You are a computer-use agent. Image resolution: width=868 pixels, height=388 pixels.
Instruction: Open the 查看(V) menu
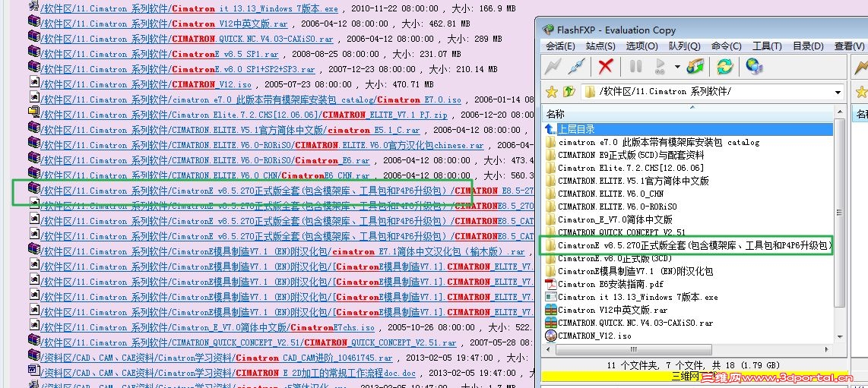[849, 46]
